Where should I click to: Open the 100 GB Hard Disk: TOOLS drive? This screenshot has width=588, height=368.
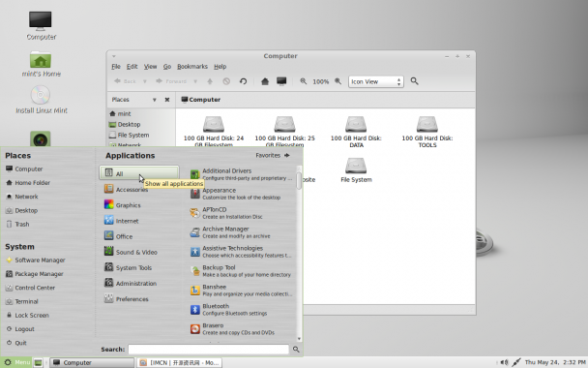[427, 132]
